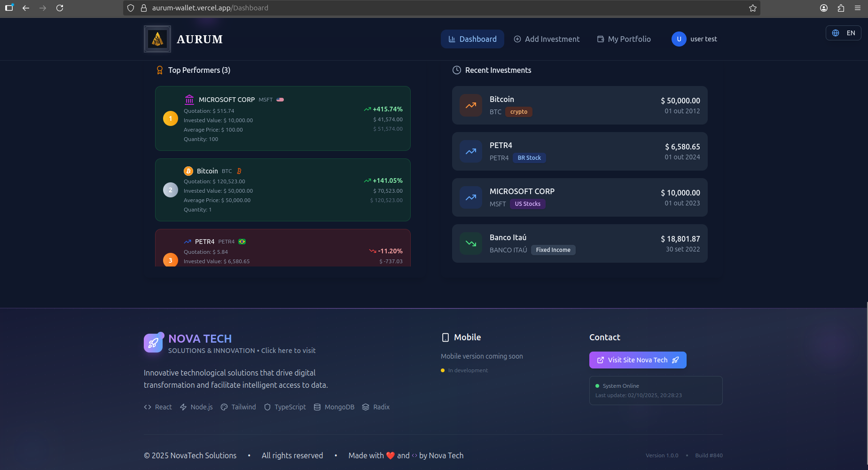Open the browser hamburger menu
Screen dimensions: 868x470
tap(858, 8)
